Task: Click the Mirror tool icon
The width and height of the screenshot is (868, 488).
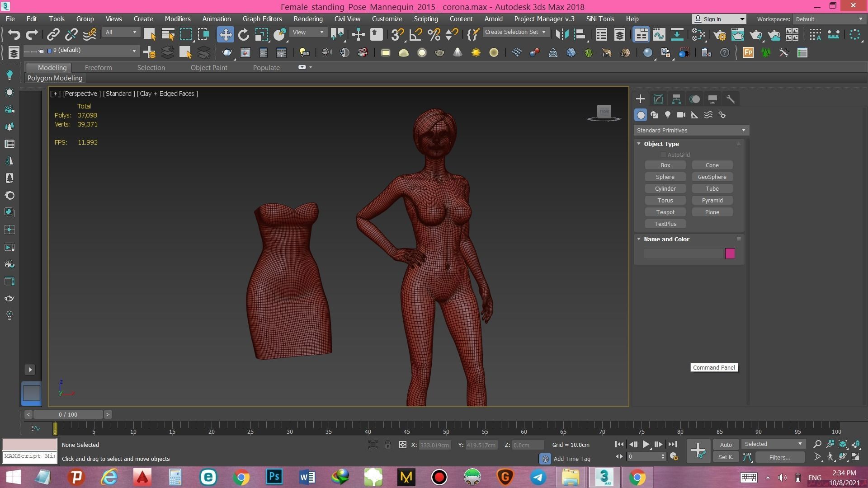Action: [x=562, y=34]
